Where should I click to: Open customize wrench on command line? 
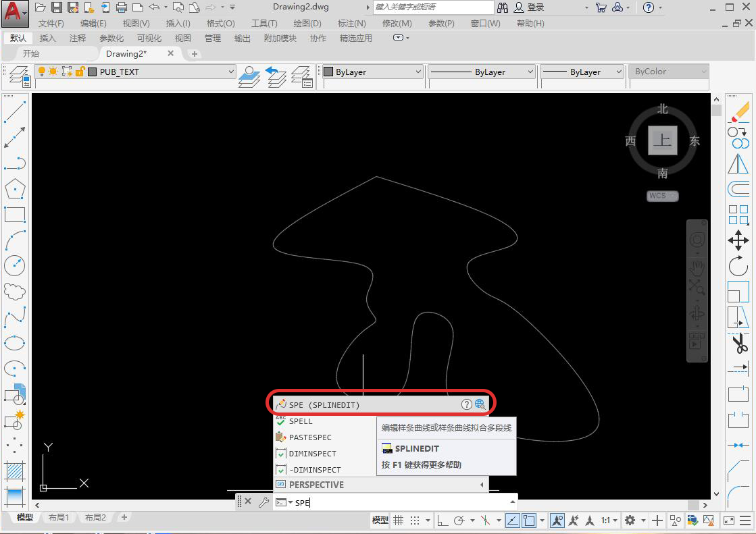263,502
